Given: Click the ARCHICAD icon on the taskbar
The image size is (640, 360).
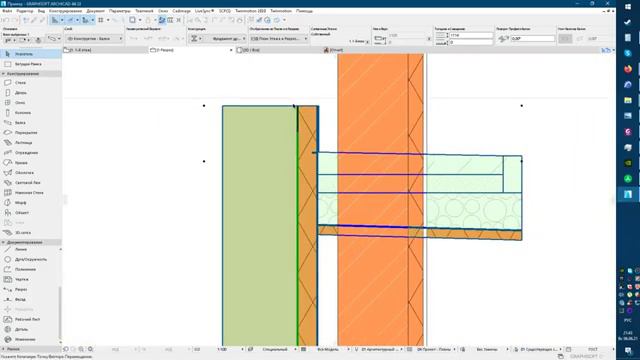Looking at the screenshot, I should tap(628, 194).
